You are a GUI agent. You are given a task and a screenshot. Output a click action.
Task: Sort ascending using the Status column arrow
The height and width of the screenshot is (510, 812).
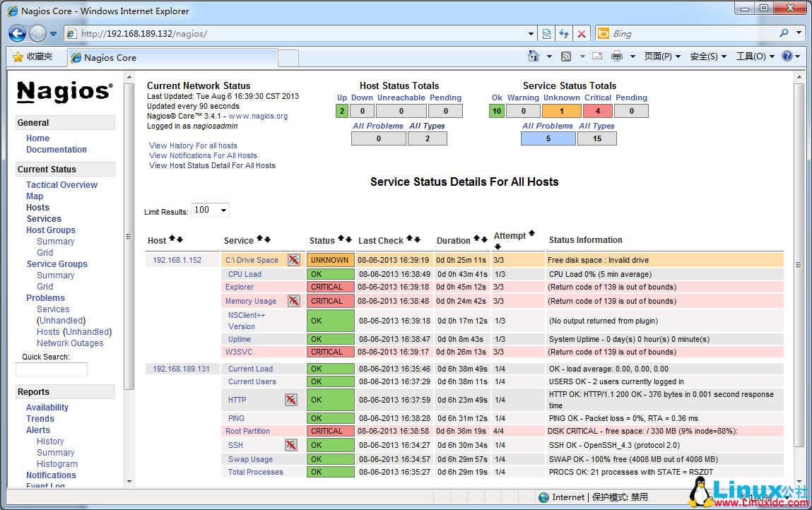[x=341, y=239]
